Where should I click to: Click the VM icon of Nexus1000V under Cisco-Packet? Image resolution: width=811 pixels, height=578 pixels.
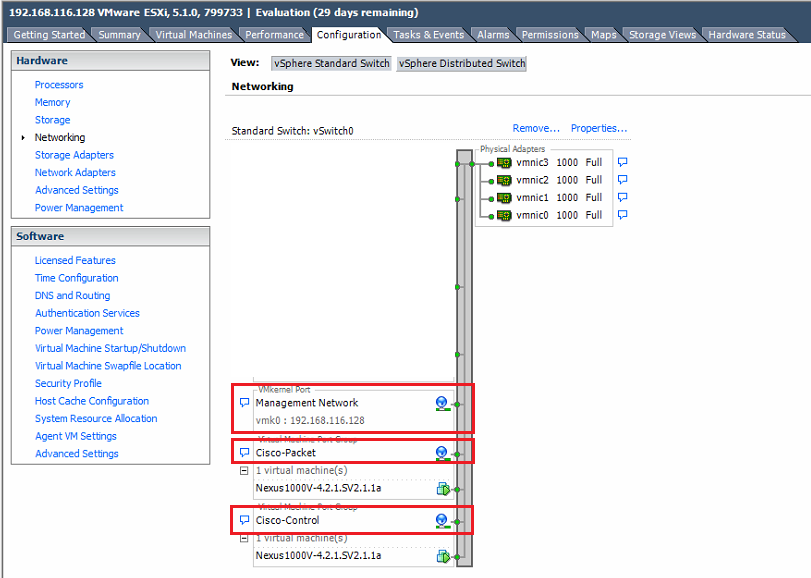(x=443, y=489)
